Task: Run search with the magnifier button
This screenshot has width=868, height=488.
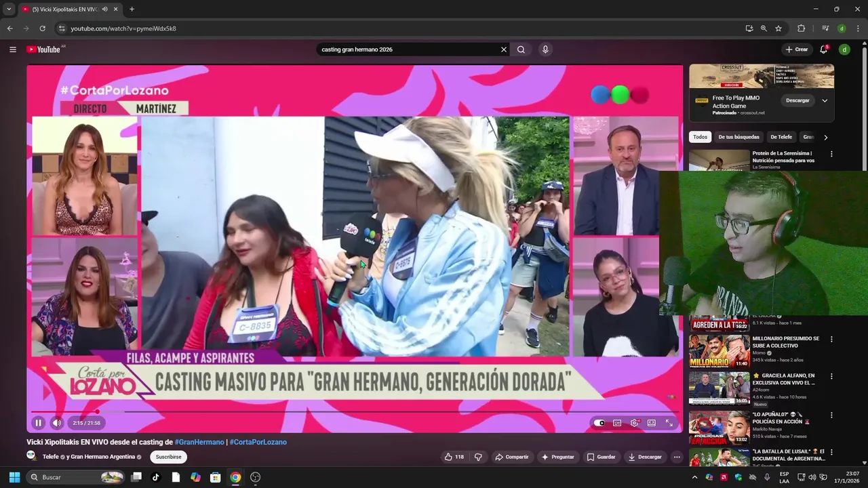Action: pyautogui.click(x=521, y=49)
